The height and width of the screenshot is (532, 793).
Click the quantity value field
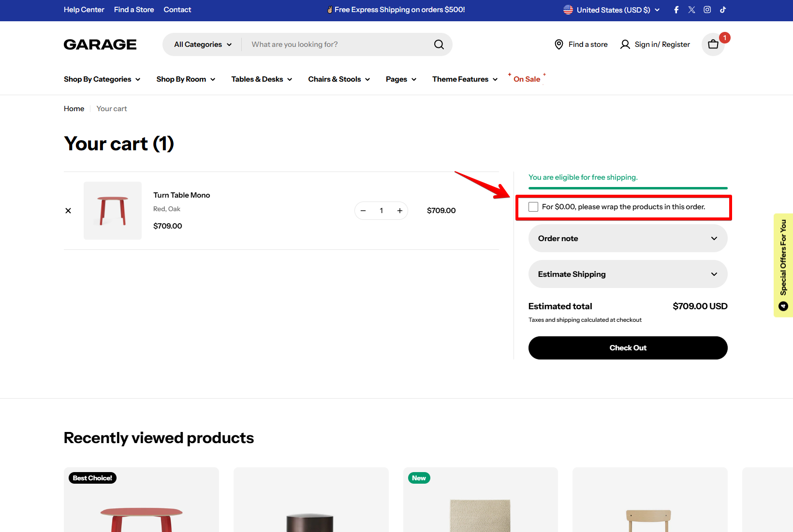382,211
